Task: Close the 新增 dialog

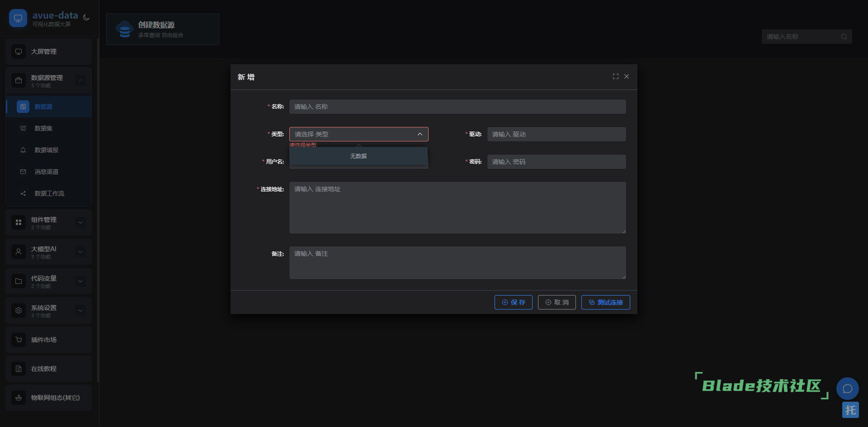Action: pos(627,77)
